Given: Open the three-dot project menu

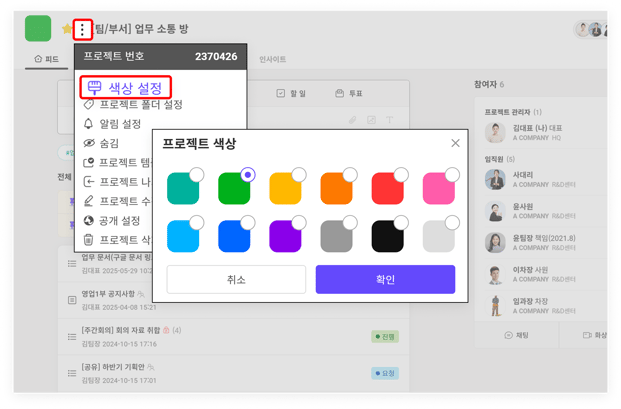Looking at the screenshot, I should 82,31.
